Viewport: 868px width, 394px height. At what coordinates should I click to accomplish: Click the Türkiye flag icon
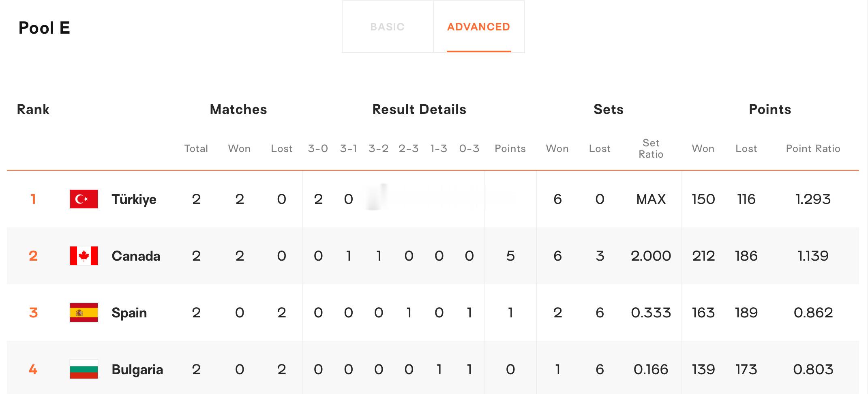[x=84, y=199]
